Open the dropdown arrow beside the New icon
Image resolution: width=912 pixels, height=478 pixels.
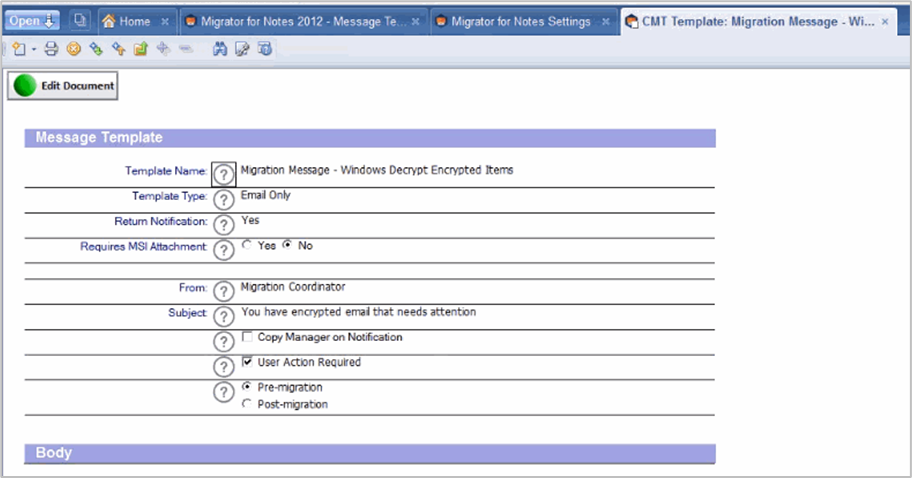tap(34, 50)
